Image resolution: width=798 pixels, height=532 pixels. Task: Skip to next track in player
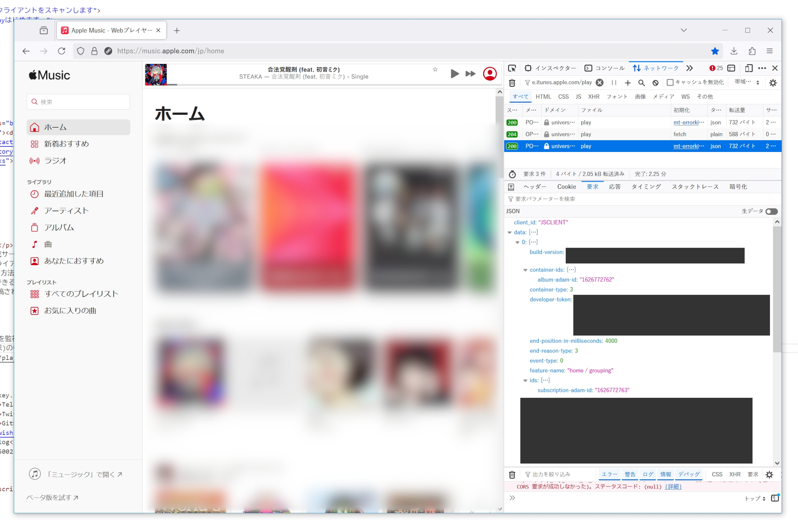(470, 74)
